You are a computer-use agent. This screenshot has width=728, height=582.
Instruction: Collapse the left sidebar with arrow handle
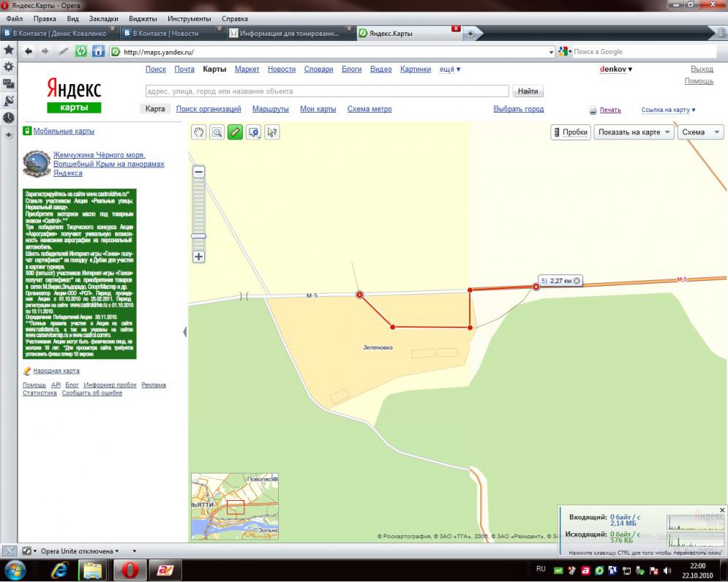(184, 332)
